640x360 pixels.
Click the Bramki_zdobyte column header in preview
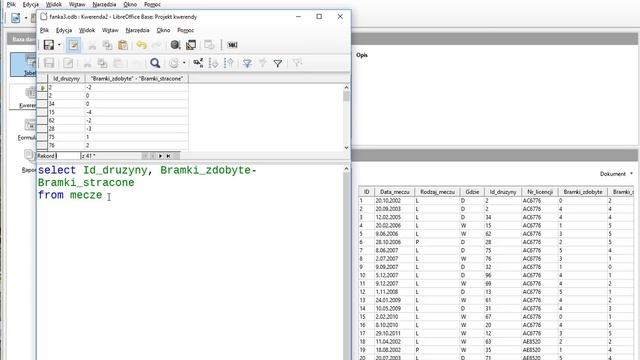pos(582,192)
